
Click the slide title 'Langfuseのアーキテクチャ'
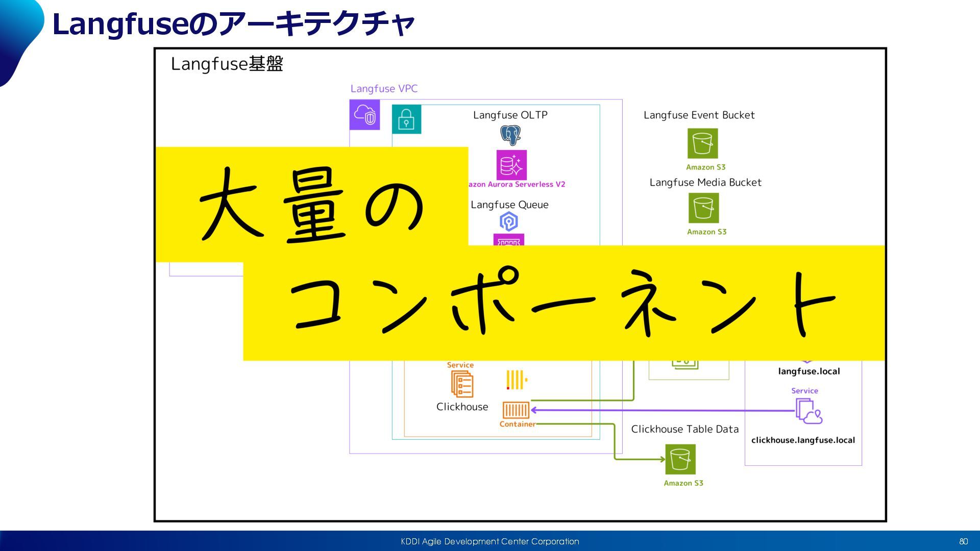(x=233, y=24)
